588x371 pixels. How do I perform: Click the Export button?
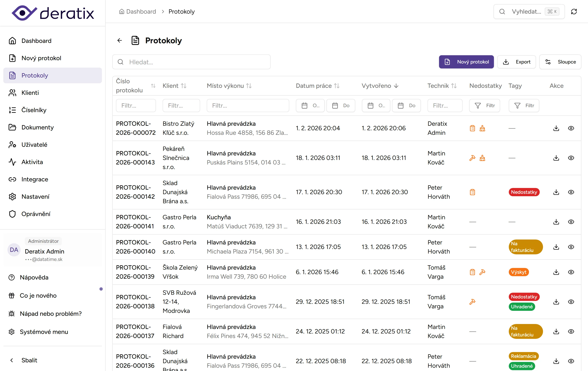[x=516, y=62]
